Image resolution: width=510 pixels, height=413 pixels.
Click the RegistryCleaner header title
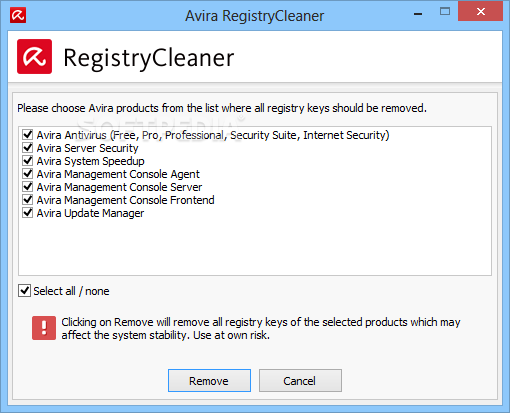(149, 58)
